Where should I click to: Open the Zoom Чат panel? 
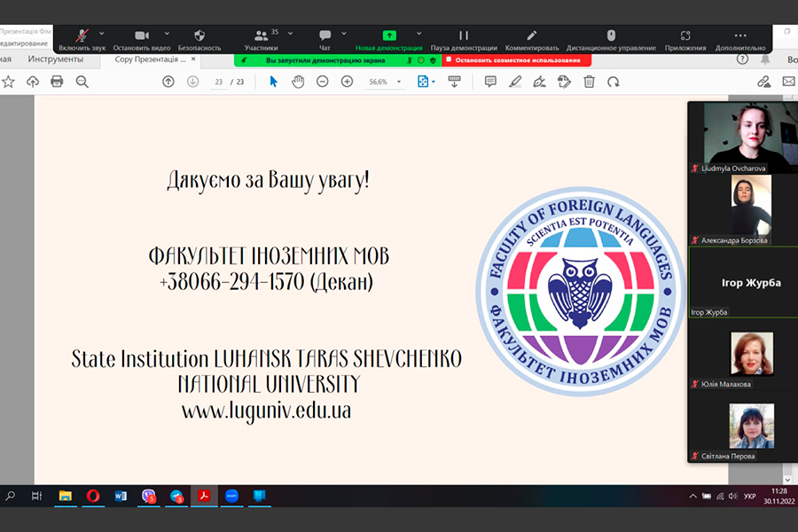point(325,37)
